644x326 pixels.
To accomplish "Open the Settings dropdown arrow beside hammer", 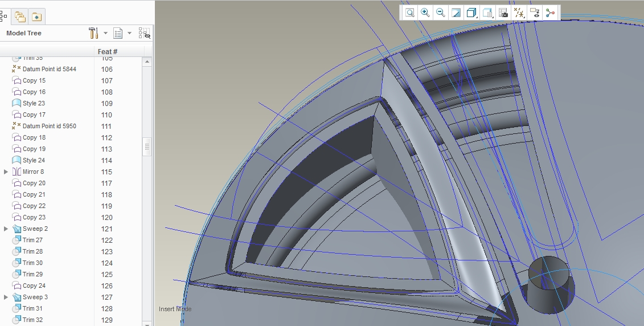I will 105,33.
